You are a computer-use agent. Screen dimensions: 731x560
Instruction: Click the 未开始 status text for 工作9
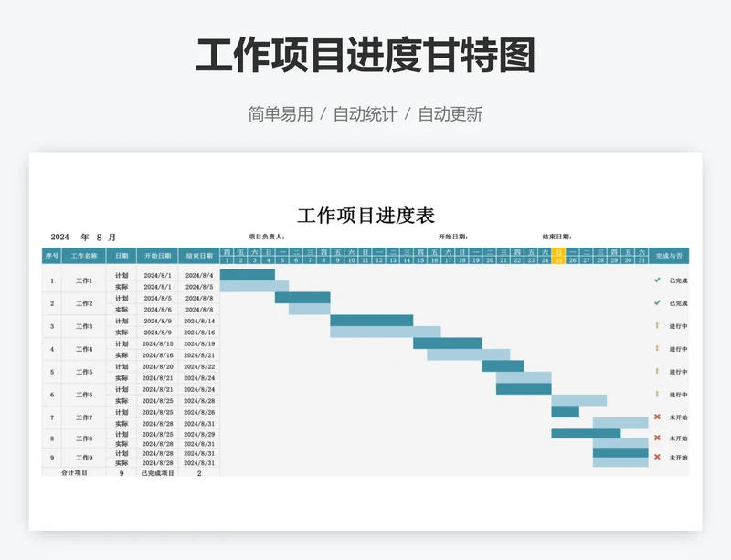tap(678, 458)
